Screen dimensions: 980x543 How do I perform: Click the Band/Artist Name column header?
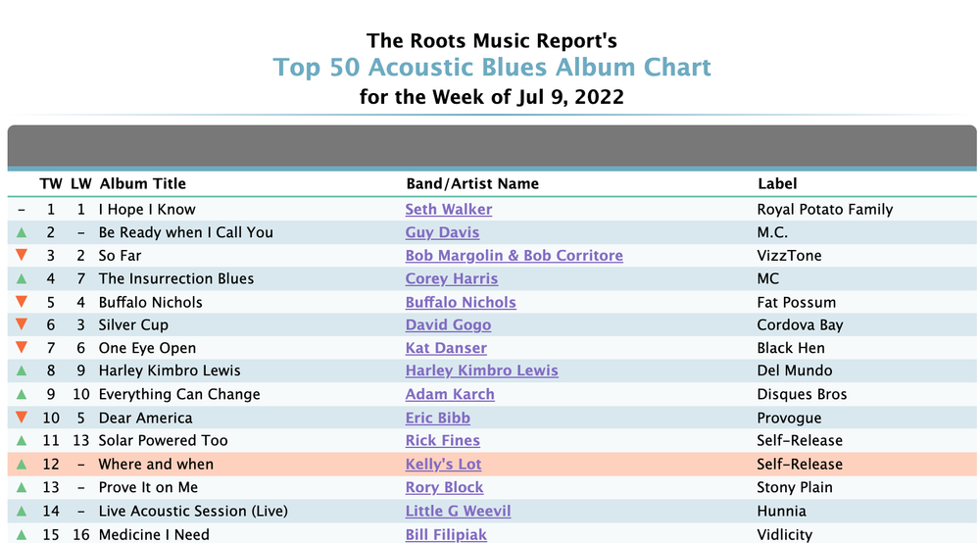pos(472,183)
